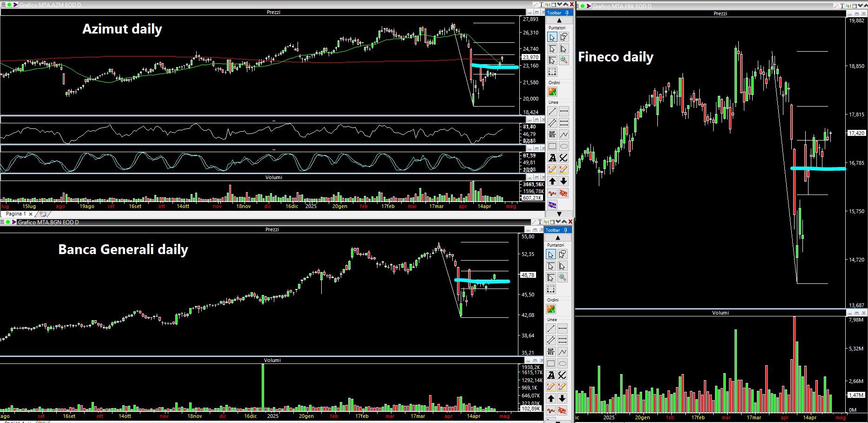Click the text 'A' tool in Azimut toolbar
868x423 pixels.
point(552,158)
